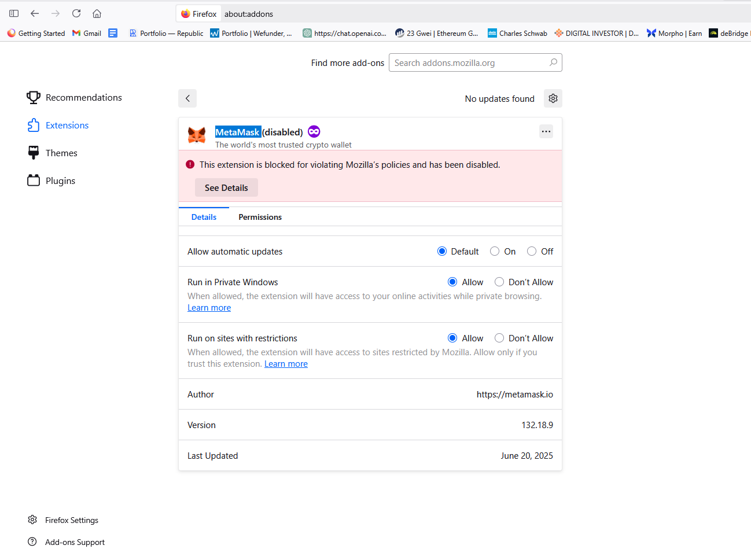Click the Firefox identity icon in address bar
The image size is (751, 560).
pos(198,14)
